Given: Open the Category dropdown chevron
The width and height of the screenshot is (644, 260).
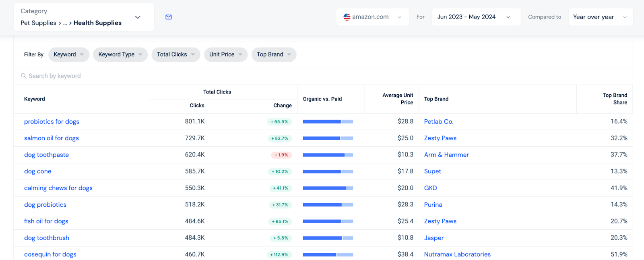Looking at the screenshot, I should 138,17.
